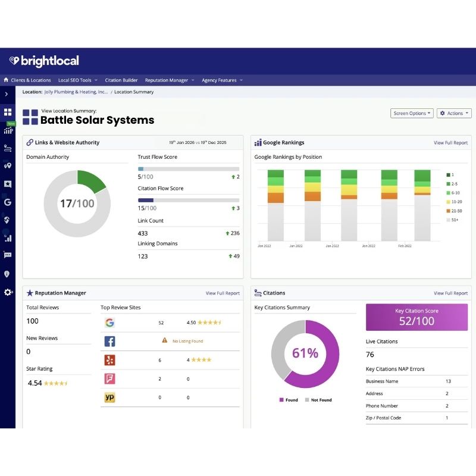The width and height of the screenshot is (476, 476).
Task: Go to Clients & Locations
Action: pos(27,80)
